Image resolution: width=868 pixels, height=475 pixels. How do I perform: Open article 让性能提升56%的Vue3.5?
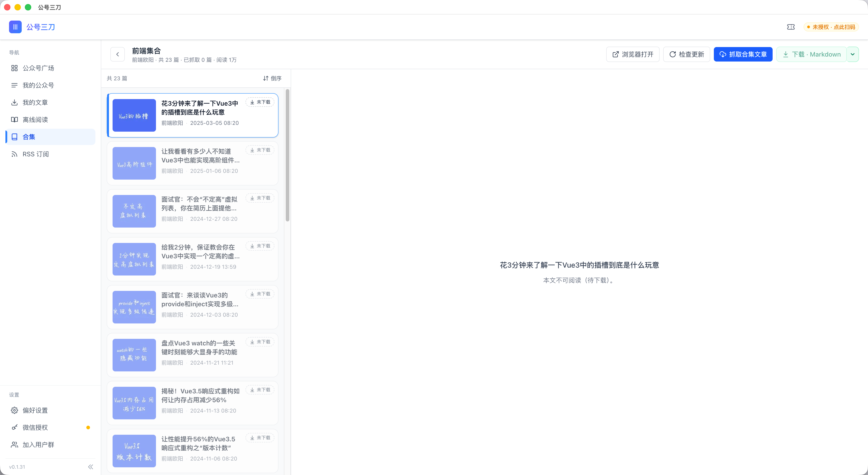pyautogui.click(x=193, y=451)
